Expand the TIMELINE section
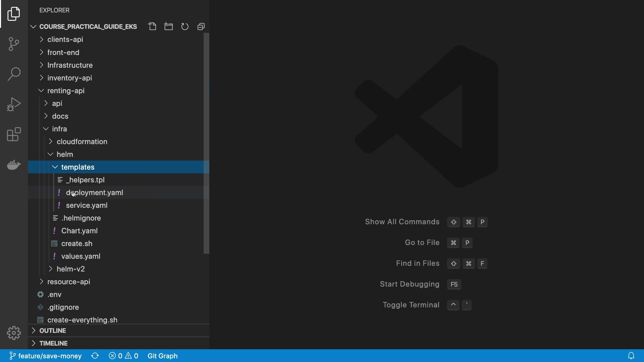644x362 pixels. [53, 343]
